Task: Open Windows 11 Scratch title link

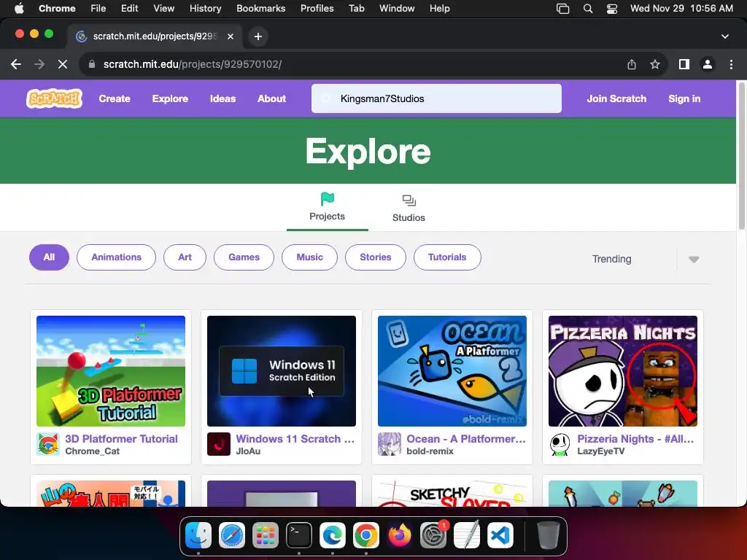Action: pyautogui.click(x=295, y=438)
